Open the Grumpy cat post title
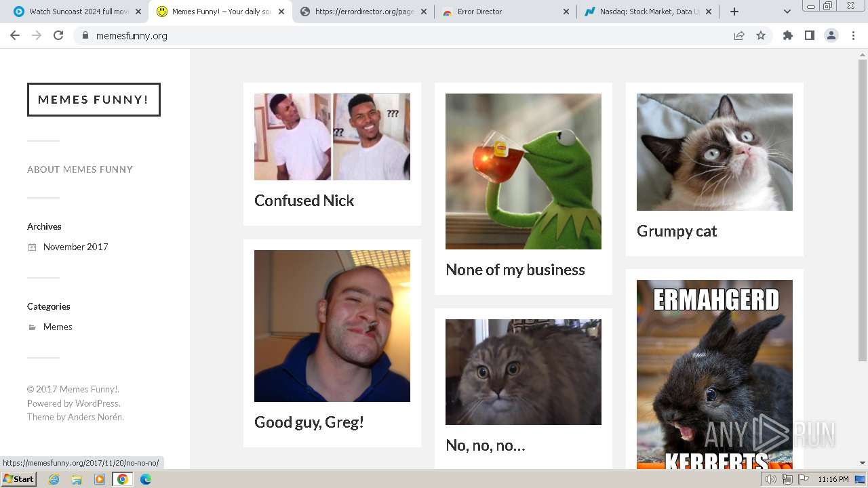 coord(677,231)
